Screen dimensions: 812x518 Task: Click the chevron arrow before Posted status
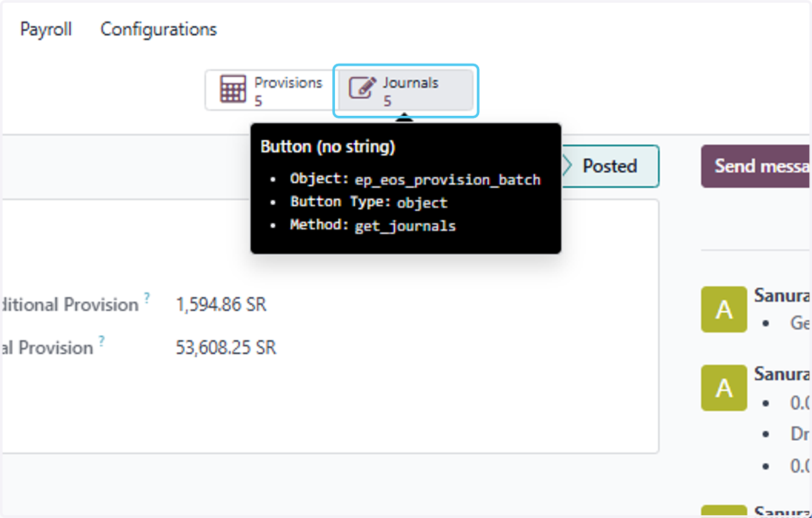click(x=568, y=166)
